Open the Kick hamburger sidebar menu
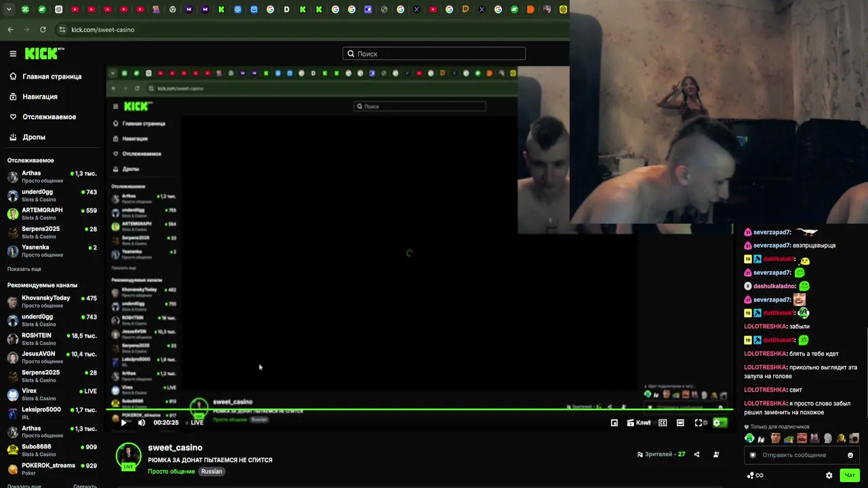 (x=13, y=54)
